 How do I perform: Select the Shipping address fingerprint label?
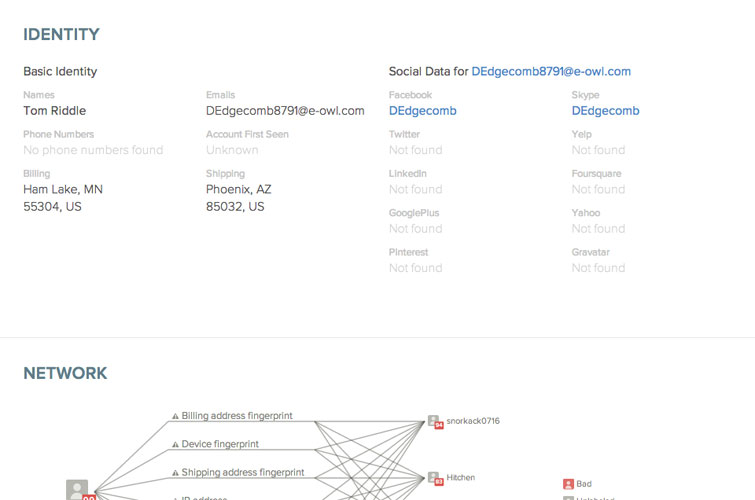point(243,473)
